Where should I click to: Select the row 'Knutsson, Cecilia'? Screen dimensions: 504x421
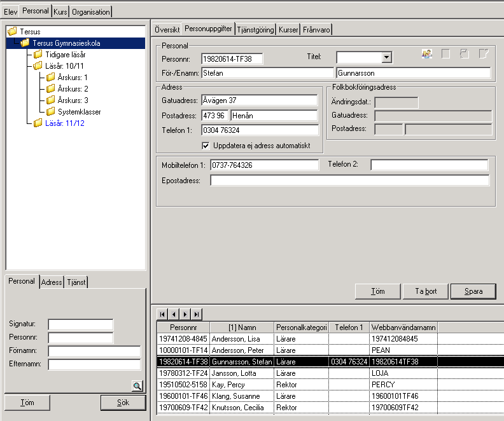point(330,408)
